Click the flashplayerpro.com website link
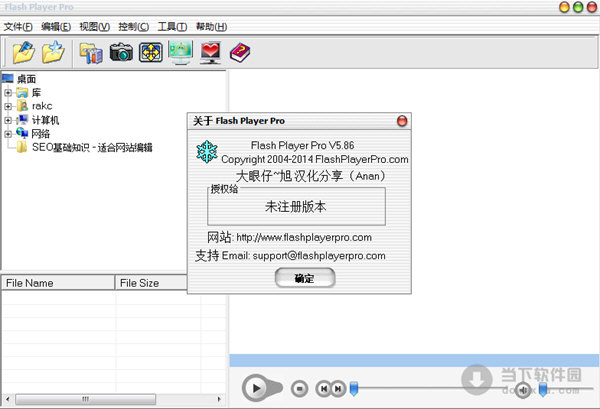This screenshot has height=409, width=600. [x=304, y=238]
